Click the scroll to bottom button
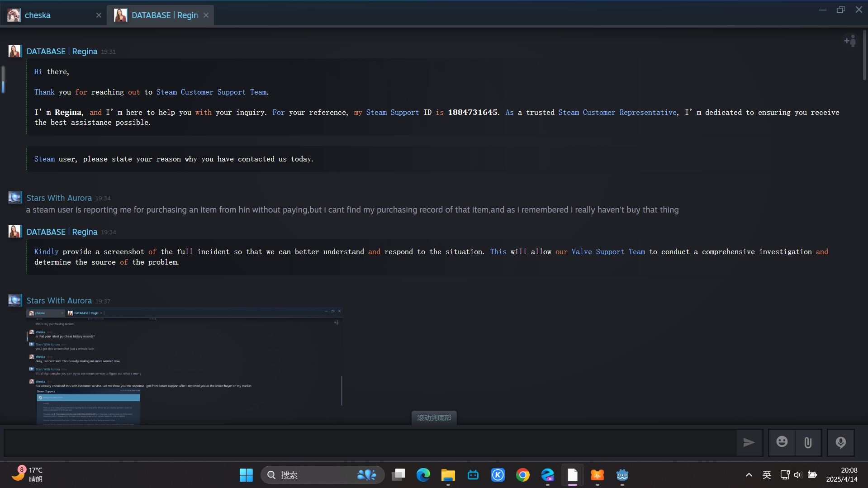The image size is (868, 488). click(434, 417)
